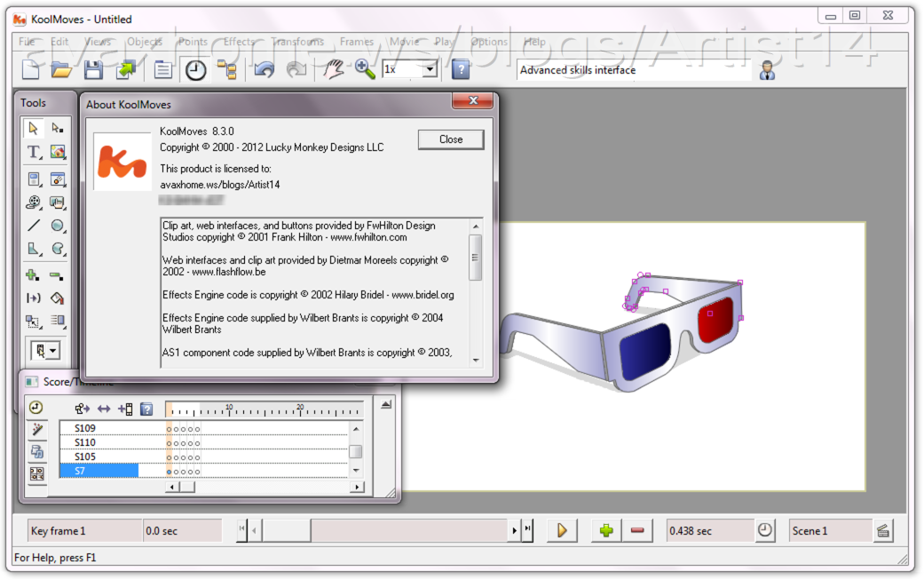
Task: Close About KoolMoves dialog with red X
Action: point(472,100)
